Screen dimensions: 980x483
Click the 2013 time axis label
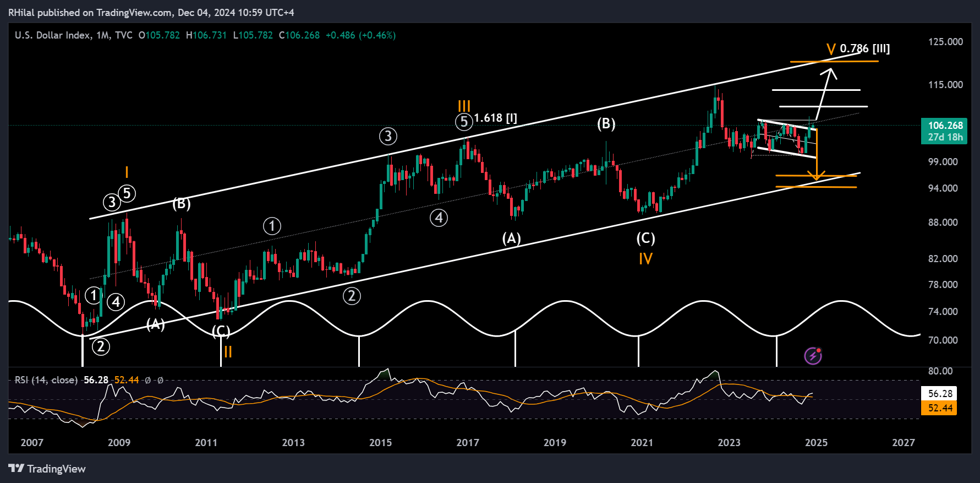[293, 443]
